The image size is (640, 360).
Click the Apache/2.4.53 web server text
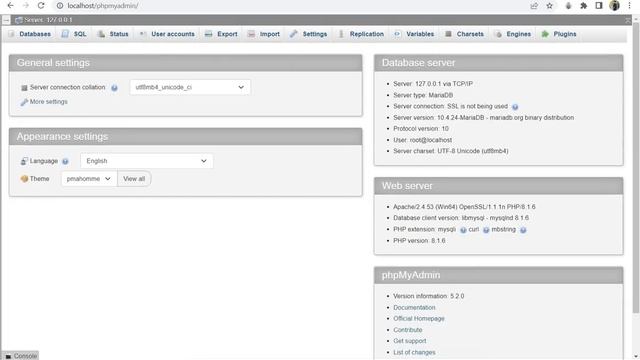[464, 207]
